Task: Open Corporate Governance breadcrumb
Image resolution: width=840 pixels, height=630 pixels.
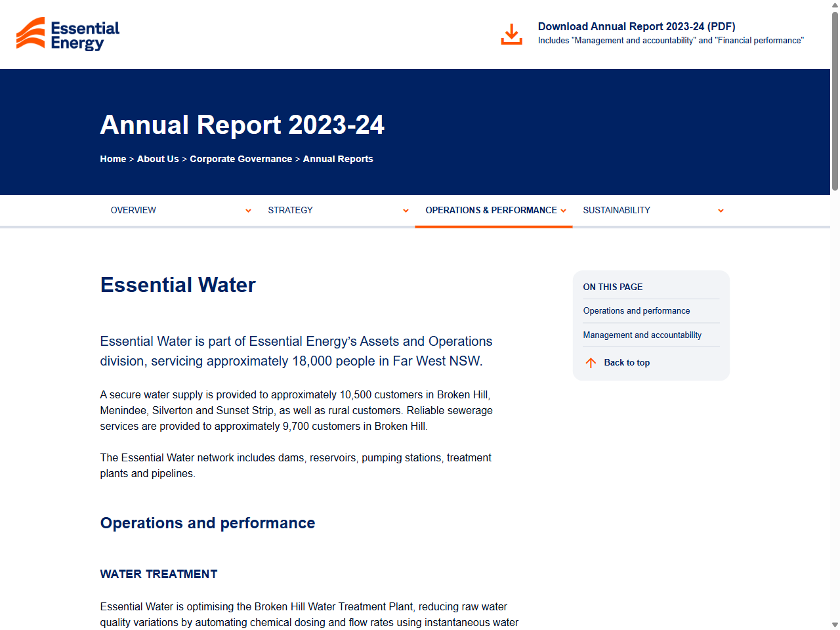Action: coord(241,159)
